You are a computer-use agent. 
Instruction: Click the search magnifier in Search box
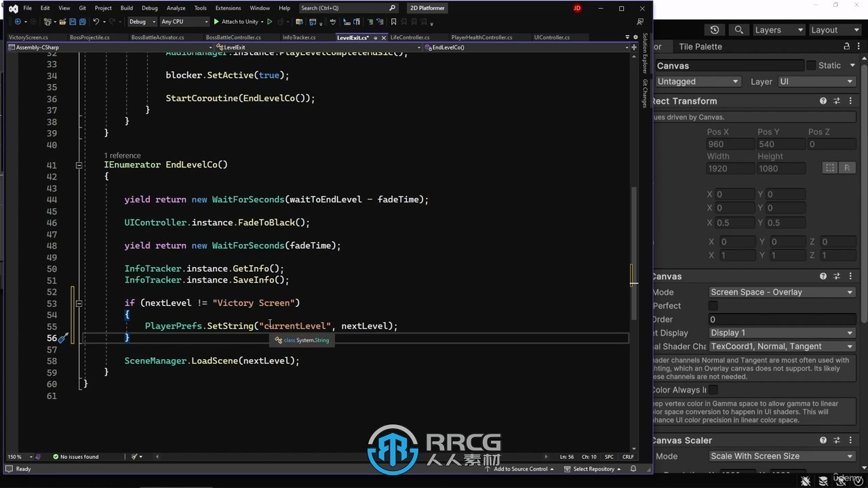[392, 8]
